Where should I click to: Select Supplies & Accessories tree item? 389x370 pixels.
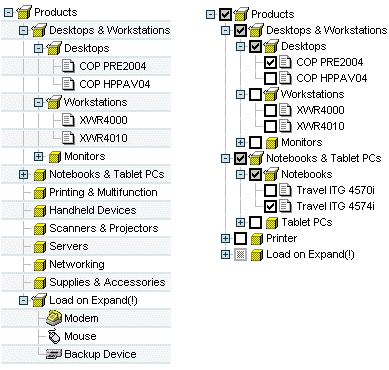coord(107,282)
